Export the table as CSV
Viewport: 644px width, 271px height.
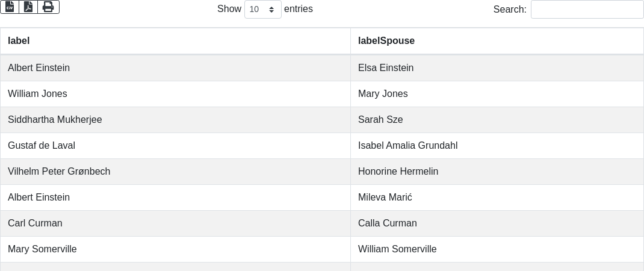10,7
